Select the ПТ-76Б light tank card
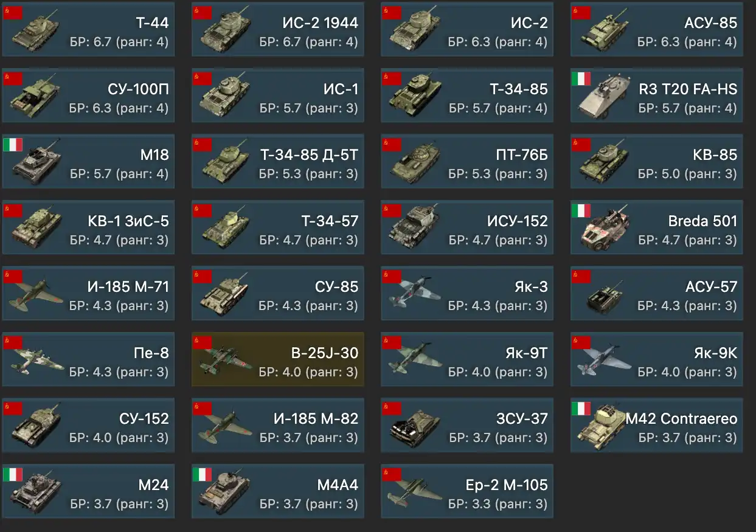Viewport: 756px width, 532px height. (x=467, y=161)
